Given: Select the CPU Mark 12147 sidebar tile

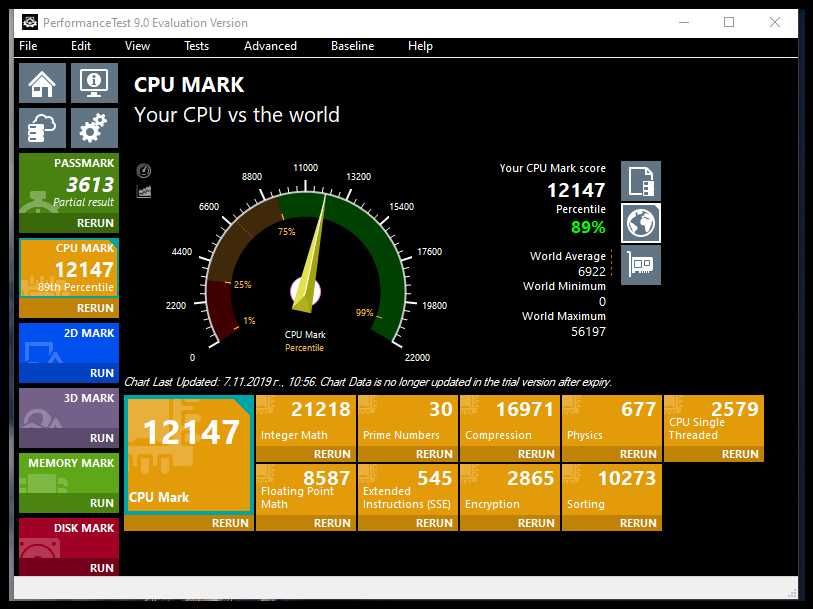Looking at the screenshot, I should coord(69,268).
